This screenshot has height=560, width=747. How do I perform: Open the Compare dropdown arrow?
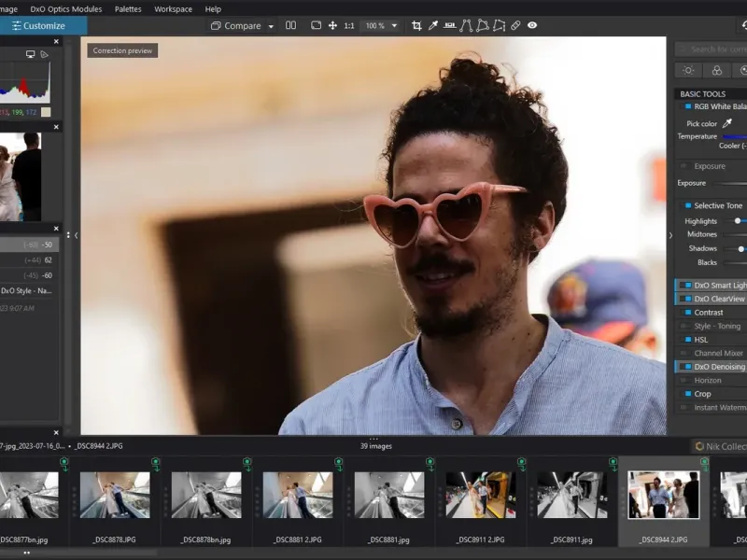(271, 26)
